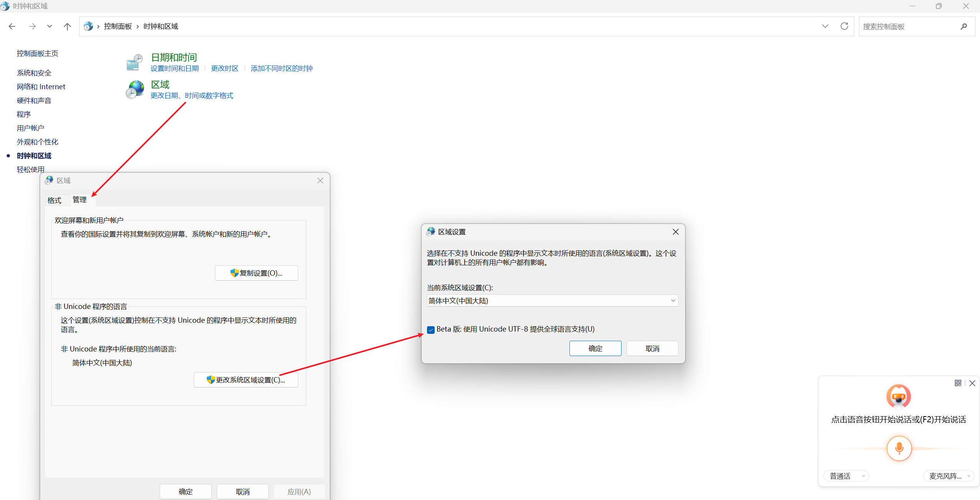The image size is (980, 500).
Task: Click 设置时间和日期 link
Action: tap(175, 69)
